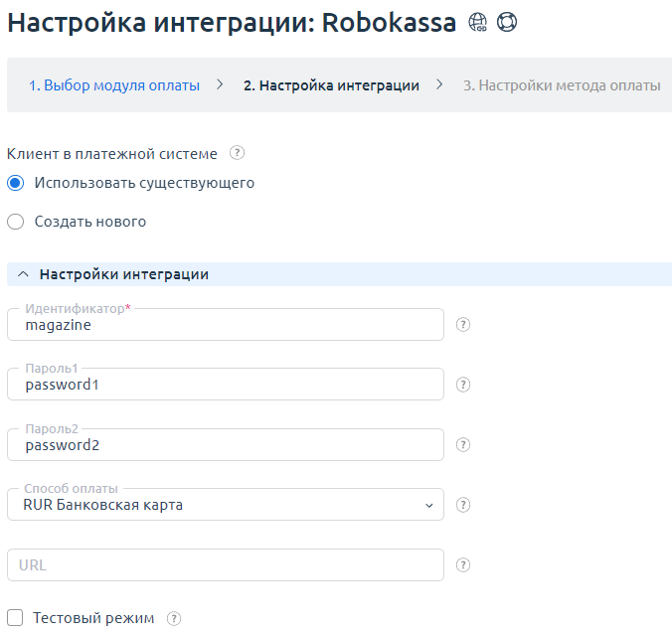Click the Пароль1 input field
The height and width of the screenshot is (633, 672).
(x=225, y=385)
